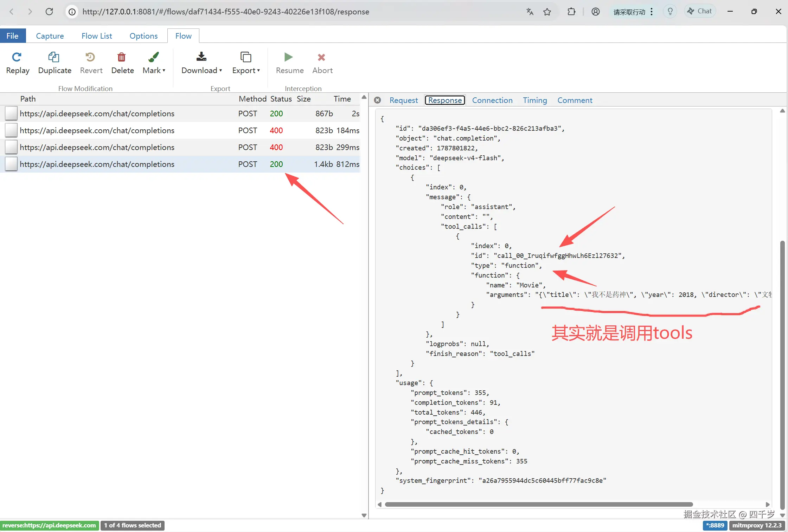The width and height of the screenshot is (788, 532).
Task: Select the first 200 status flow row
Action: pyautogui.click(x=180, y=113)
